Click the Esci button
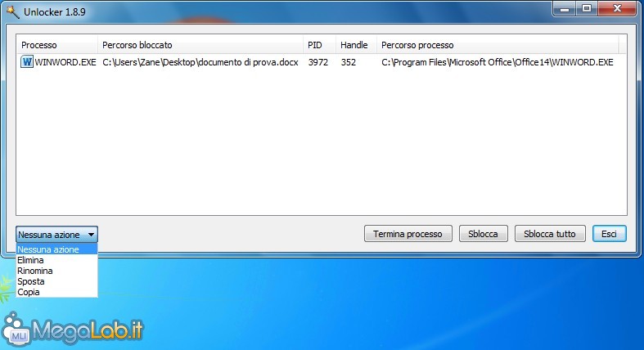This screenshot has height=350, width=644. click(x=609, y=234)
